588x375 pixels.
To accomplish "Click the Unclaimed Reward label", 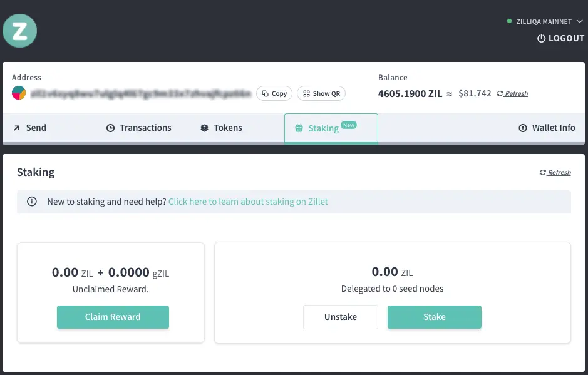I will click(111, 289).
